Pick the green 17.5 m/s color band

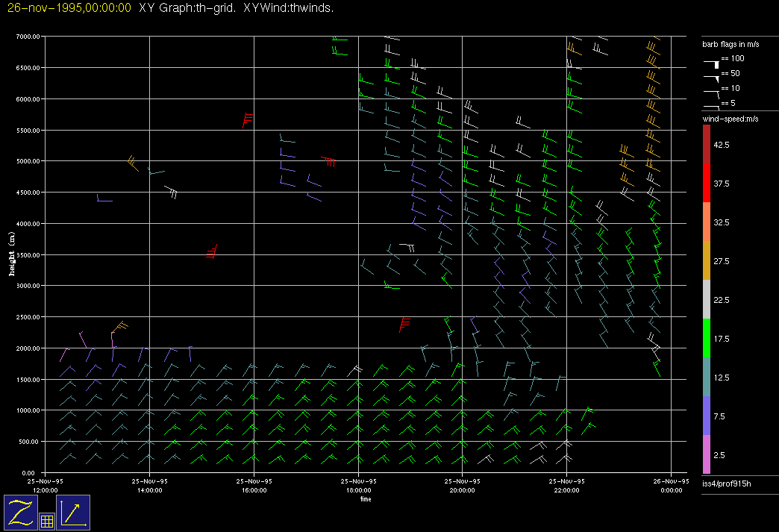[706, 338]
